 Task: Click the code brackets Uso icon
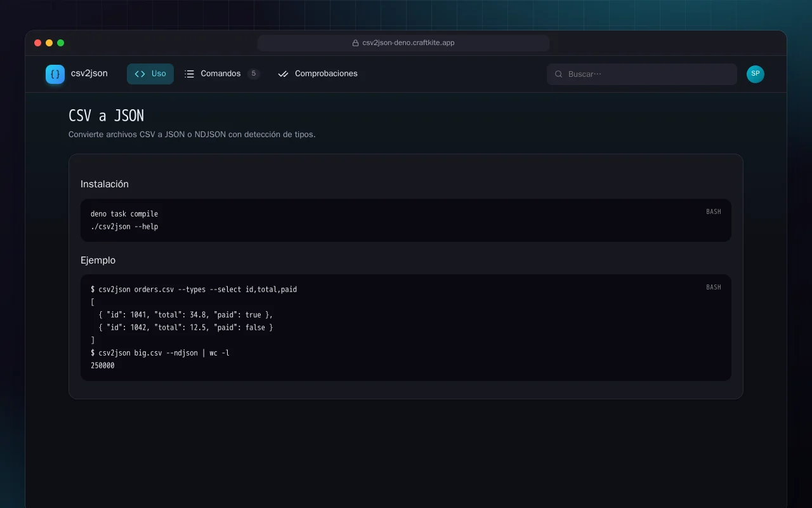[x=140, y=74]
